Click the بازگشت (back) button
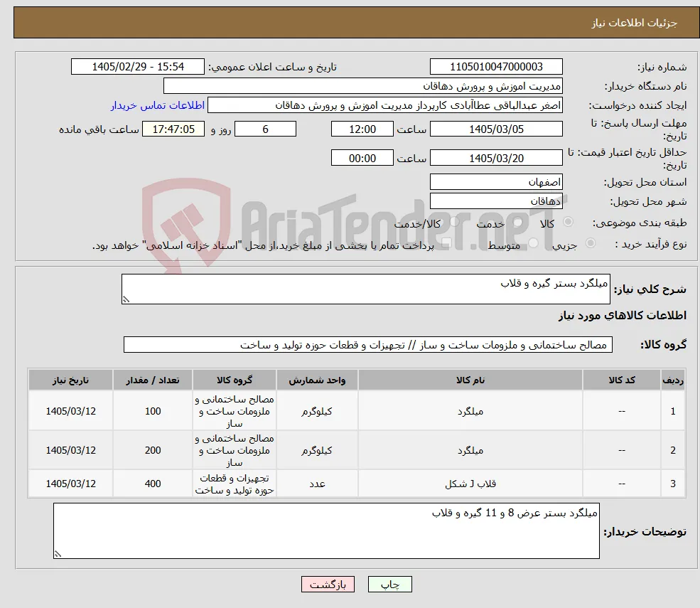The width and height of the screenshot is (700, 608). pyautogui.click(x=328, y=585)
